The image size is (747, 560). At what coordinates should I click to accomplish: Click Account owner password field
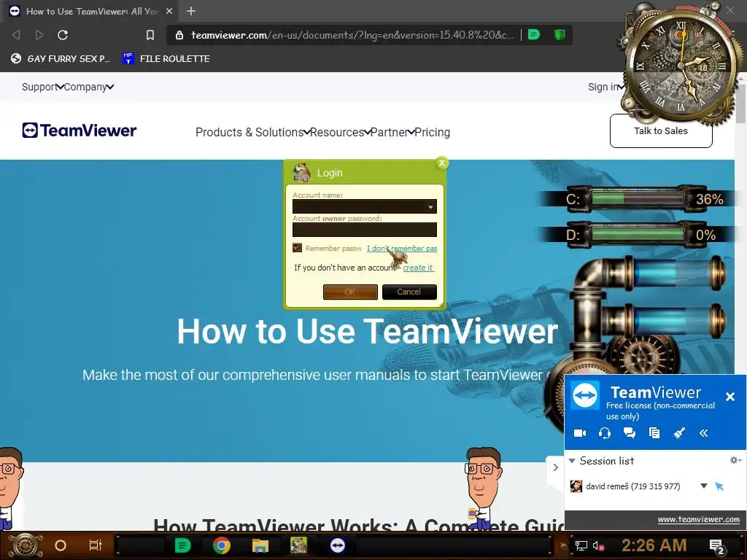(x=365, y=230)
